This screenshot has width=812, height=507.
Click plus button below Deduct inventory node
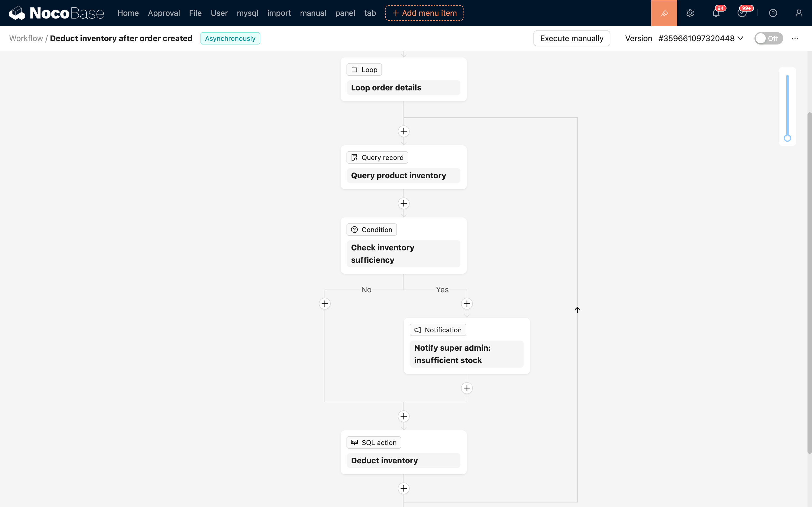point(404,489)
